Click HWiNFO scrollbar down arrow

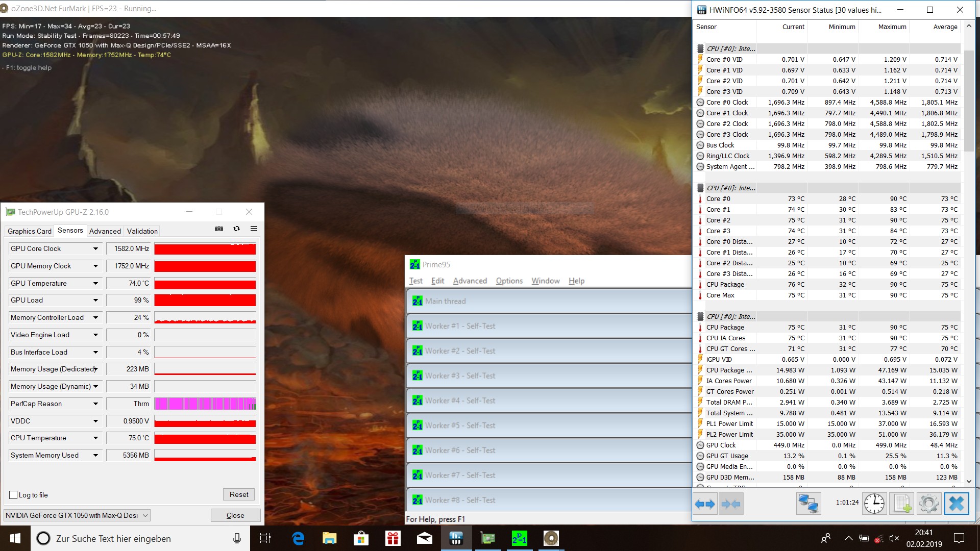point(969,481)
